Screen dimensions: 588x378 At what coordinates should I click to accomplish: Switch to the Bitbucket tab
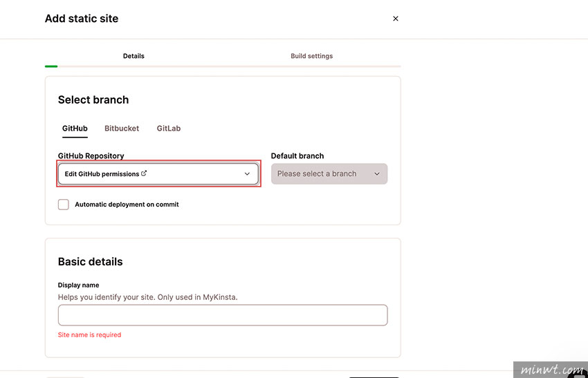point(122,129)
